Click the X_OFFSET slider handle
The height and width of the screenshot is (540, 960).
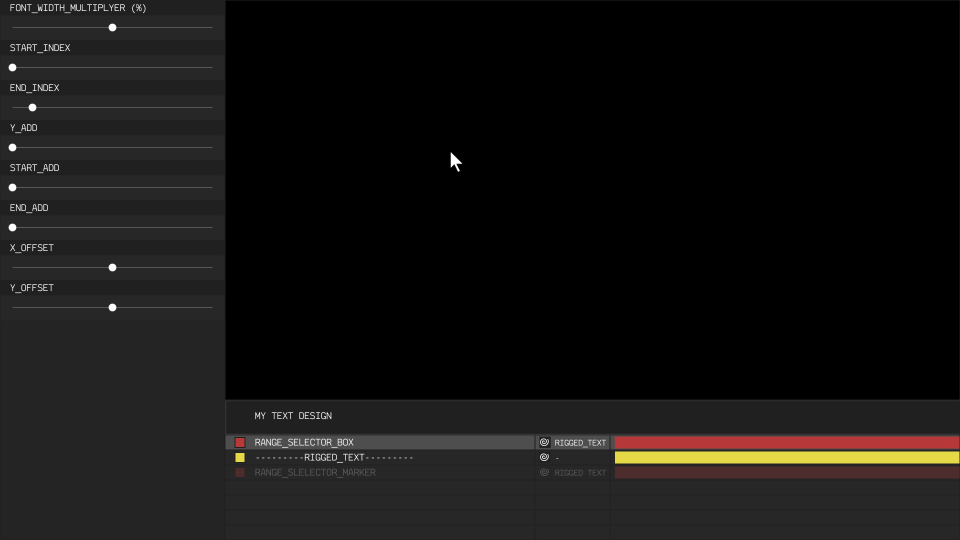point(112,268)
